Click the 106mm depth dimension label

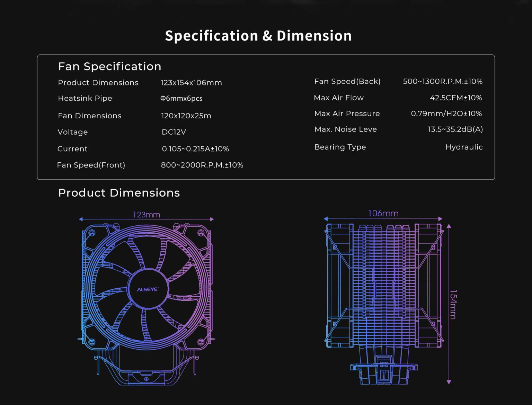tap(383, 213)
